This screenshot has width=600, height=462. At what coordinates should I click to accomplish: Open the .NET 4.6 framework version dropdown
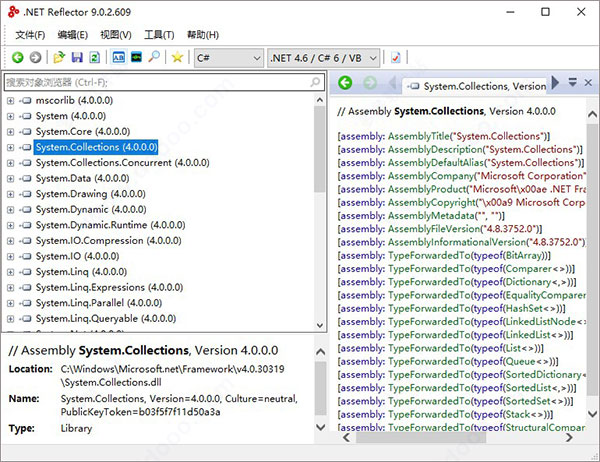pos(323,58)
